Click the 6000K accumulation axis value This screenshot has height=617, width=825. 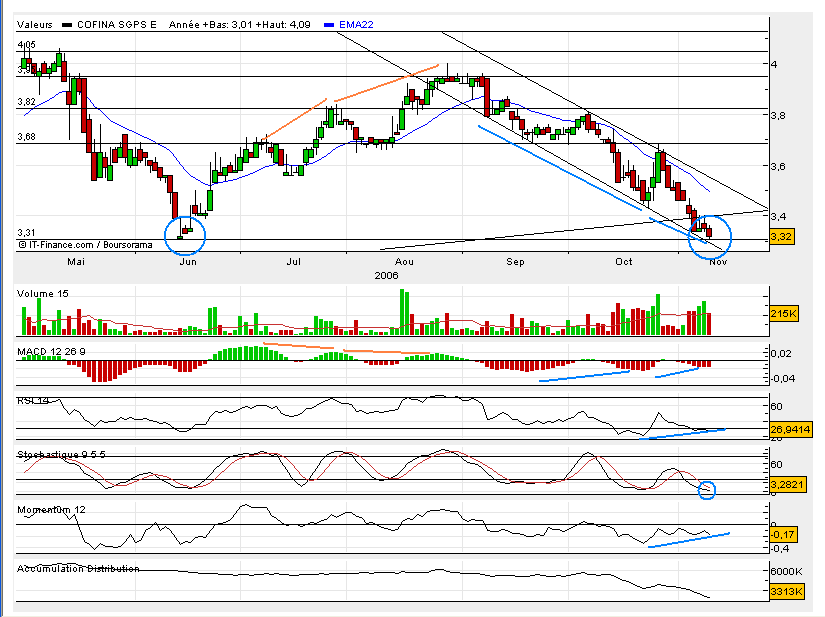[x=787, y=572]
